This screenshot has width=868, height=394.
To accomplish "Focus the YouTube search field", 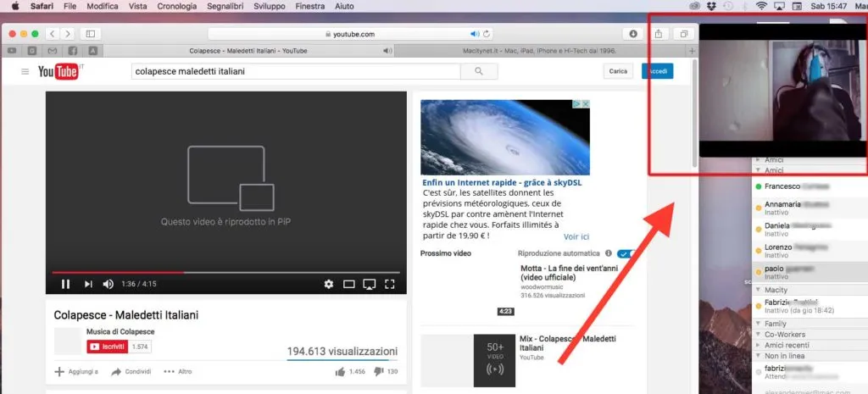I will [296, 71].
